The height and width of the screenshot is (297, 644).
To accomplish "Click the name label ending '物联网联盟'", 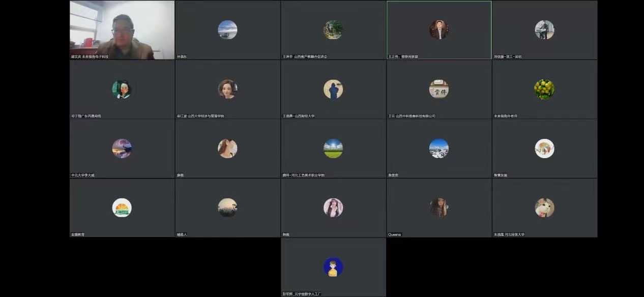I will pyautogui.click(x=403, y=57).
